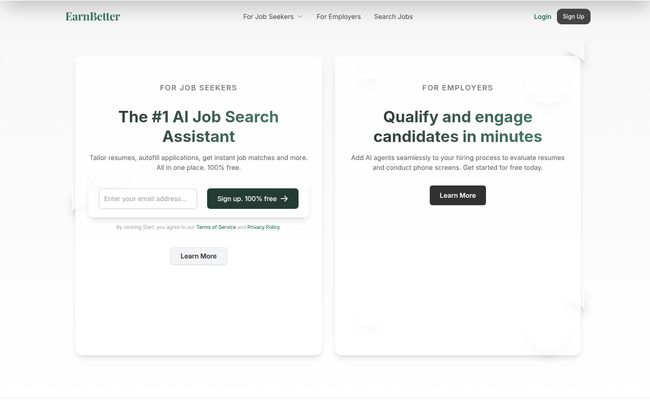The image size is (650, 414).
Task: Click the Qualify and engage candidates heading
Action: (x=458, y=126)
